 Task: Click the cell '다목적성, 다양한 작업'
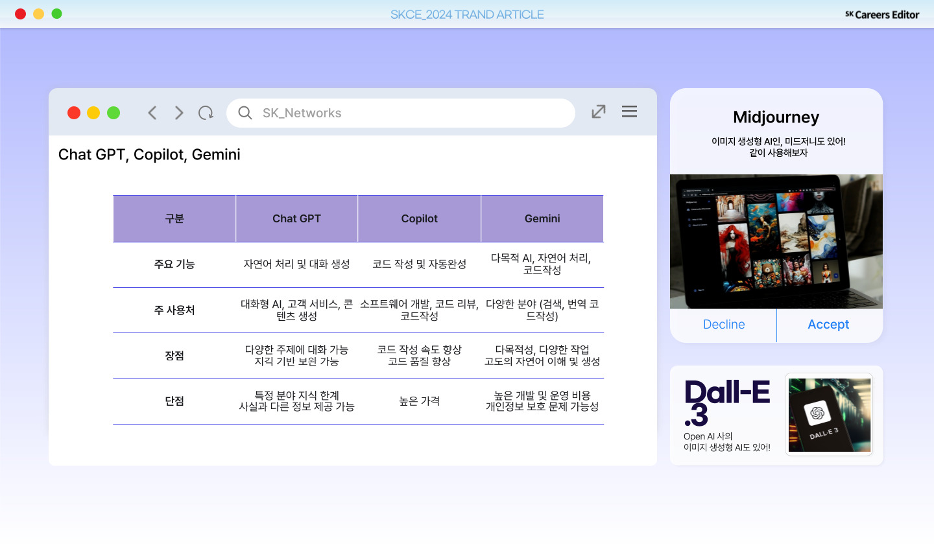(542, 350)
